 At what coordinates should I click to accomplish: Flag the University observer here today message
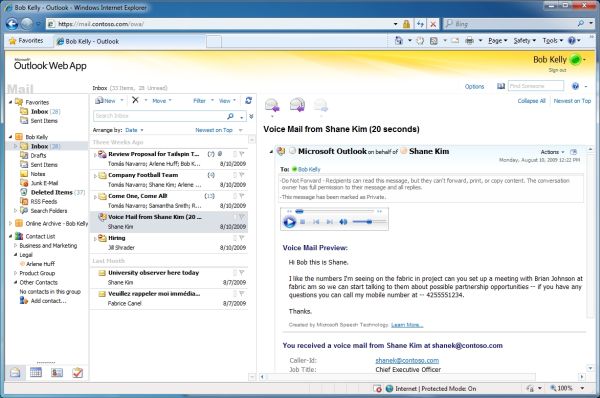click(241, 273)
